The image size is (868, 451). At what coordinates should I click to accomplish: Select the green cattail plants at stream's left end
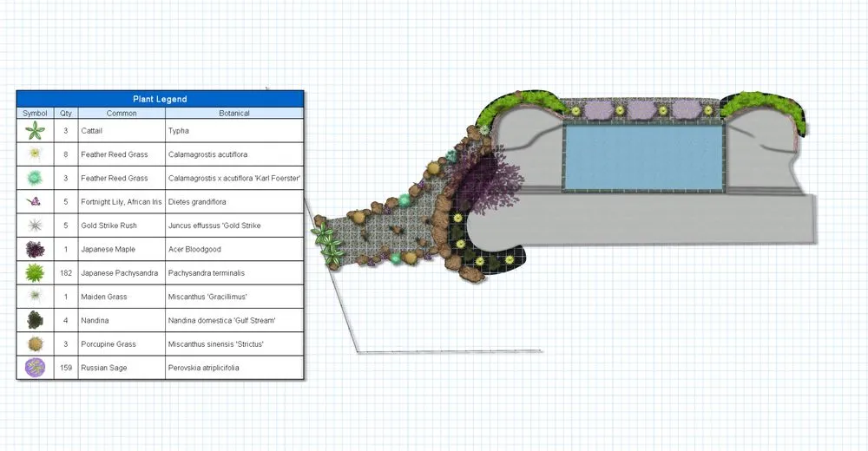click(326, 241)
